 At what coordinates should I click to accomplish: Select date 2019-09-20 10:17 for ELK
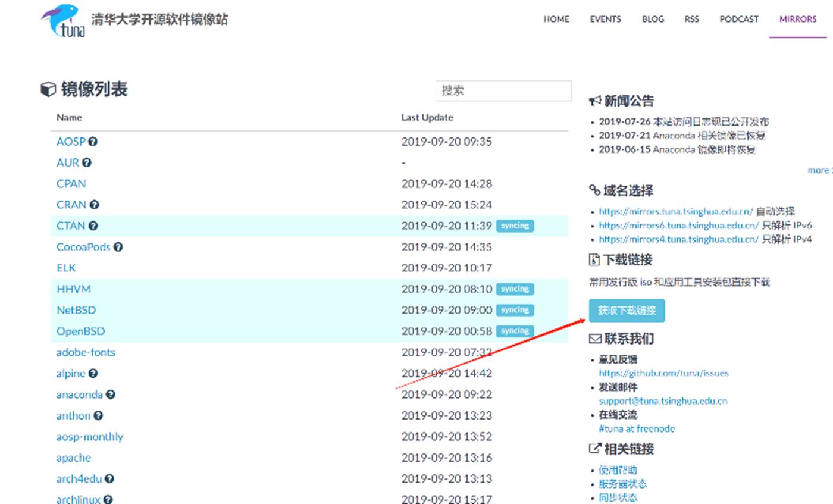447,268
